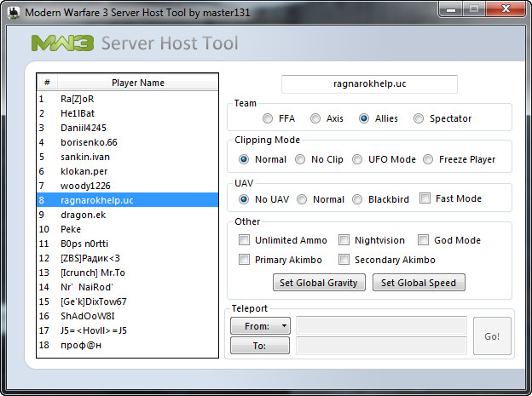
Task: Choose No UAV radio button
Action: tap(244, 199)
